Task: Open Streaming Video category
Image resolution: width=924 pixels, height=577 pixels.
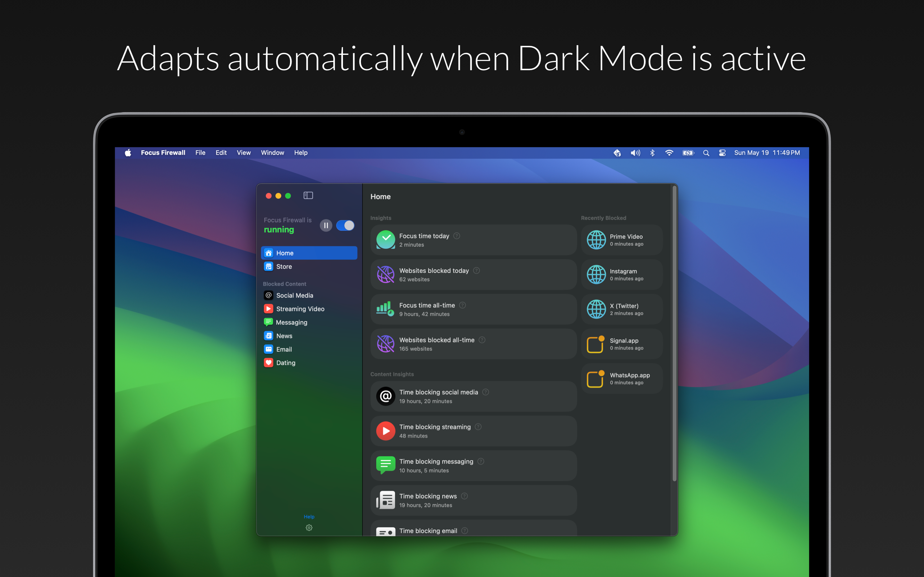Action: tap(309, 309)
